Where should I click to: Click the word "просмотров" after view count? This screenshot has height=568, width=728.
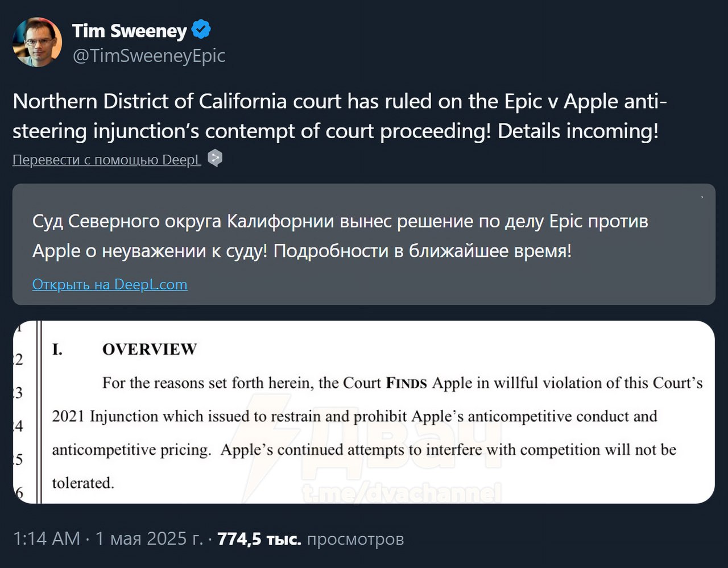(355, 538)
